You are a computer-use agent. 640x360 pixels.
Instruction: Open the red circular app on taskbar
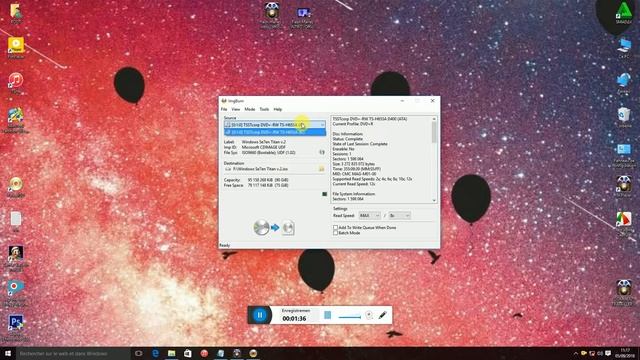point(204,353)
